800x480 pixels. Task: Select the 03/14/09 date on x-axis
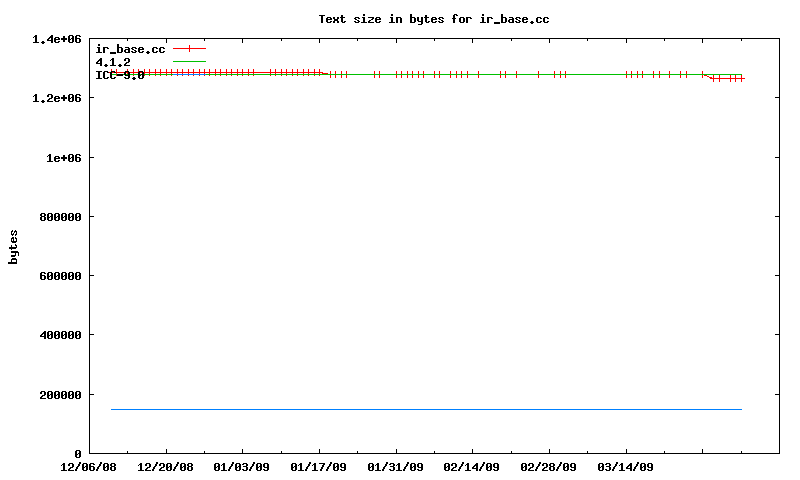click(626, 467)
